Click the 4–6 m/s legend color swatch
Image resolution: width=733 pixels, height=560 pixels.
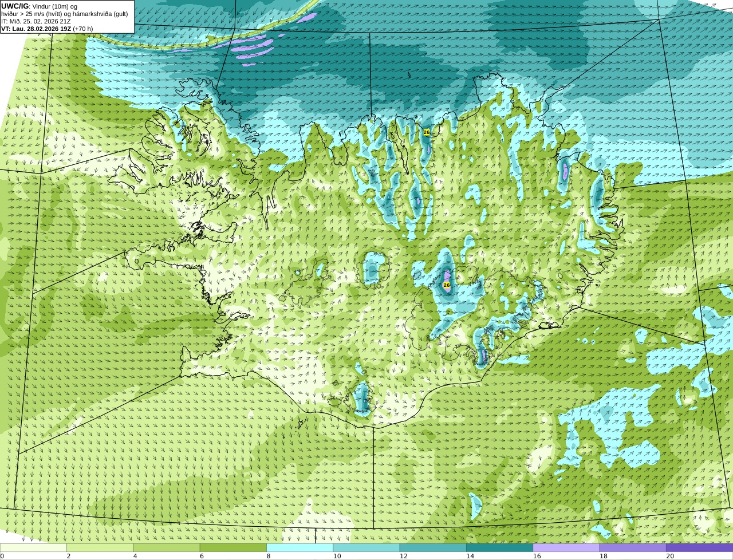click(x=167, y=547)
